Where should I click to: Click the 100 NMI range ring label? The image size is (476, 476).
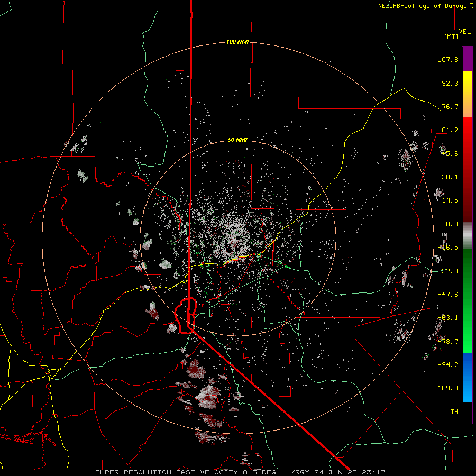tap(237, 42)
